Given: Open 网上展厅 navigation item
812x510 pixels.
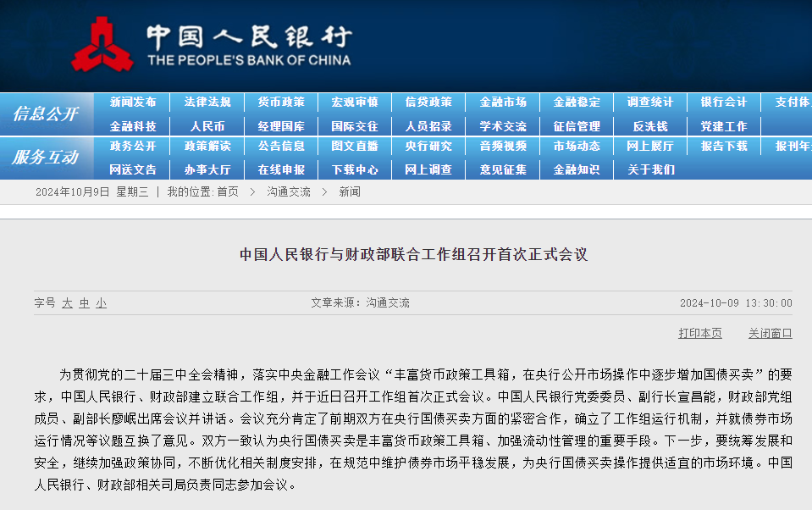Looking at the screenshot, I should coord(650,147).
